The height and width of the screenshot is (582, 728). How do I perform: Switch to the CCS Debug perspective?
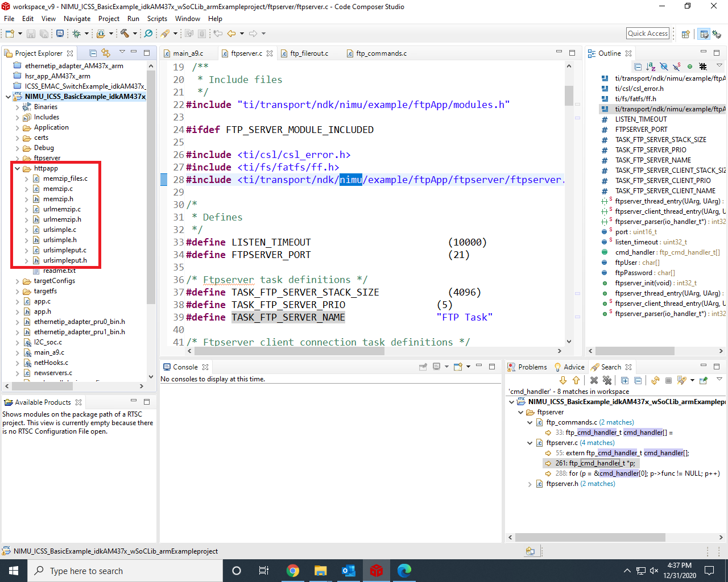tap(717, 34)
